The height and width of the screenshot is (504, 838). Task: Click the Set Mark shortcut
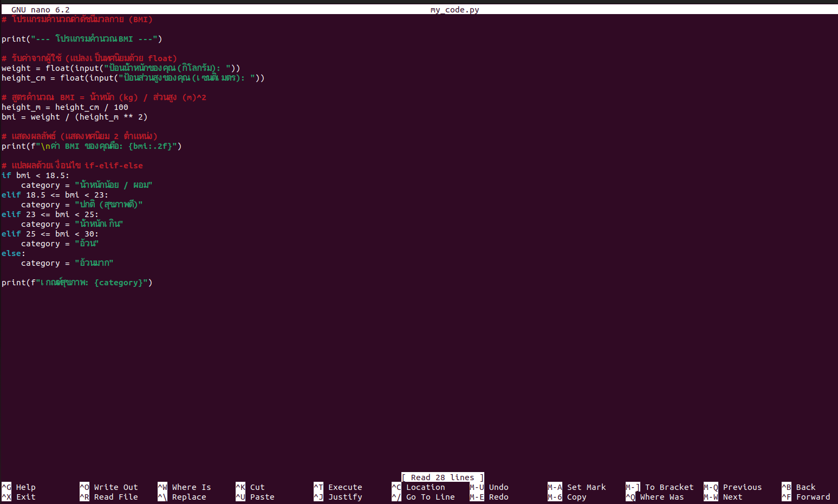click(586, 487)
